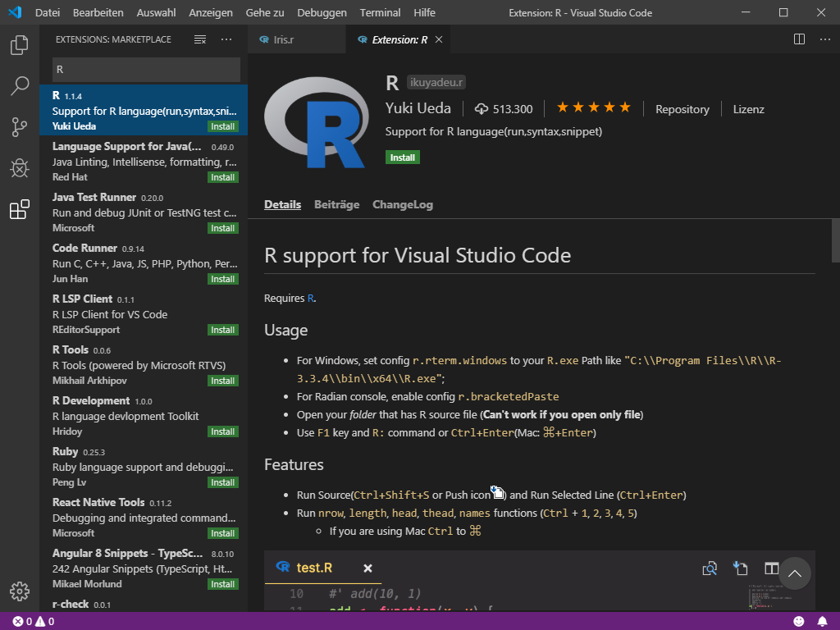The width and height of the screenshot is (840, 630).
Task: Click the five-star rating of R extension
Action: click(x=594, y=108)
